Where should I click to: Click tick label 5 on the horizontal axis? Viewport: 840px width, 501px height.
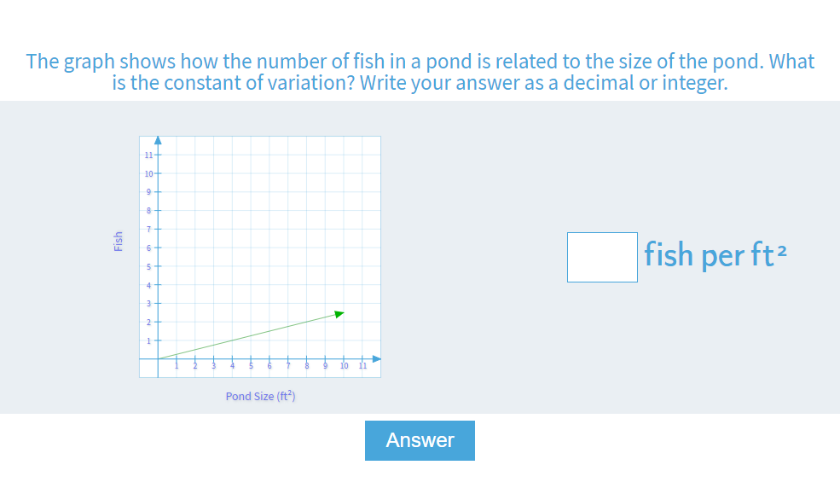coord(251,368)
